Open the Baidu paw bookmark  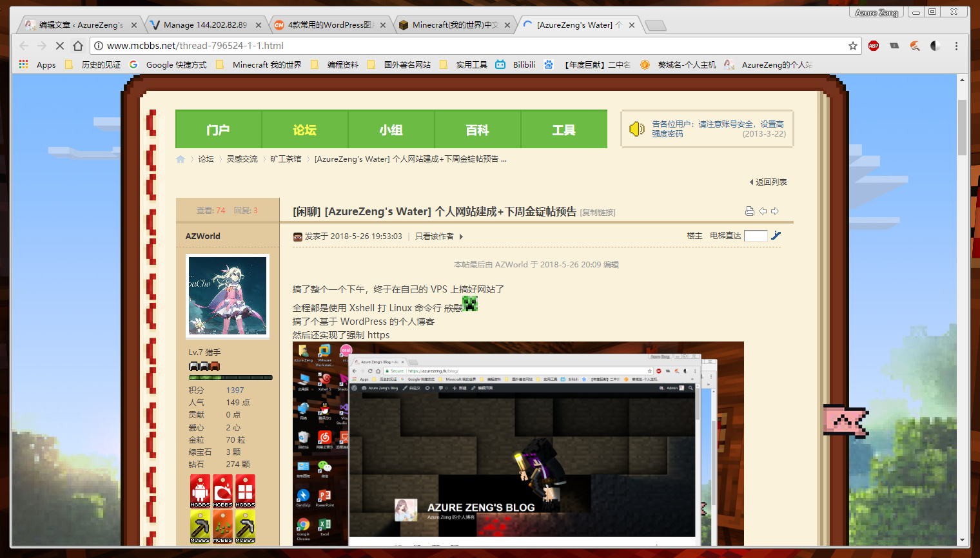[x=549, y=64]
